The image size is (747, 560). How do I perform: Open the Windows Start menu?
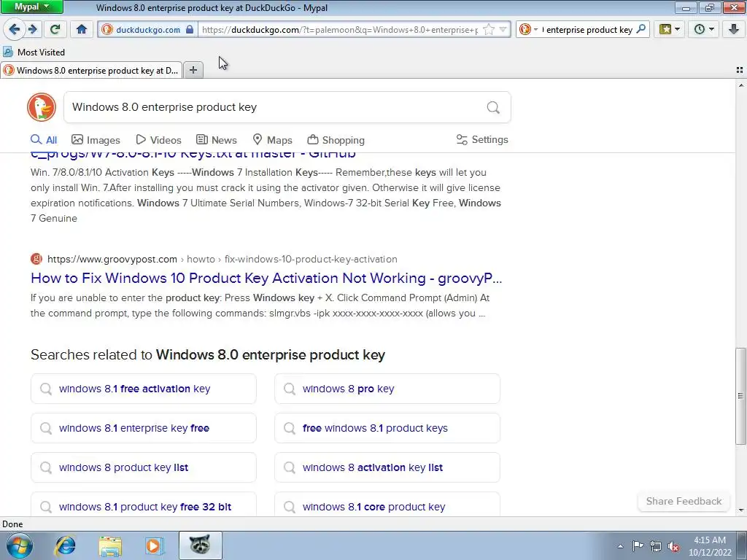click(x=20, y=545)
